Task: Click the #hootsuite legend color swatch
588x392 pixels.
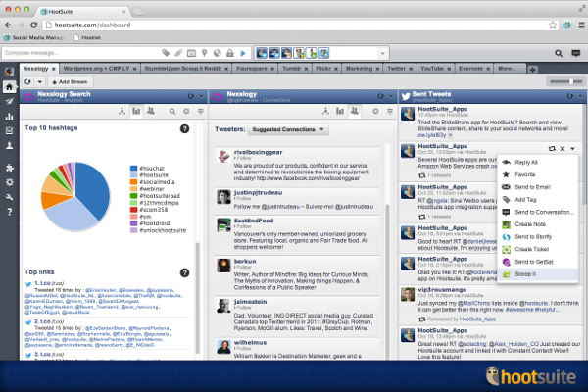Action: [x=133, y=175]
